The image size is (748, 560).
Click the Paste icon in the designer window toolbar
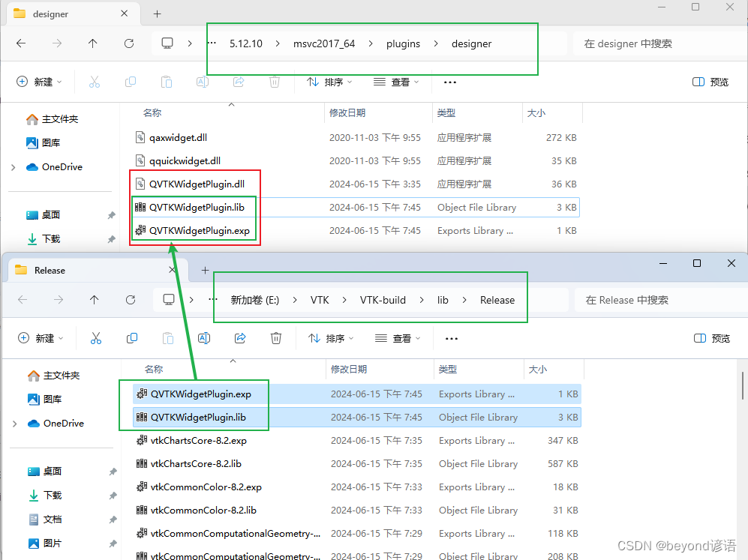coord(167,82)
